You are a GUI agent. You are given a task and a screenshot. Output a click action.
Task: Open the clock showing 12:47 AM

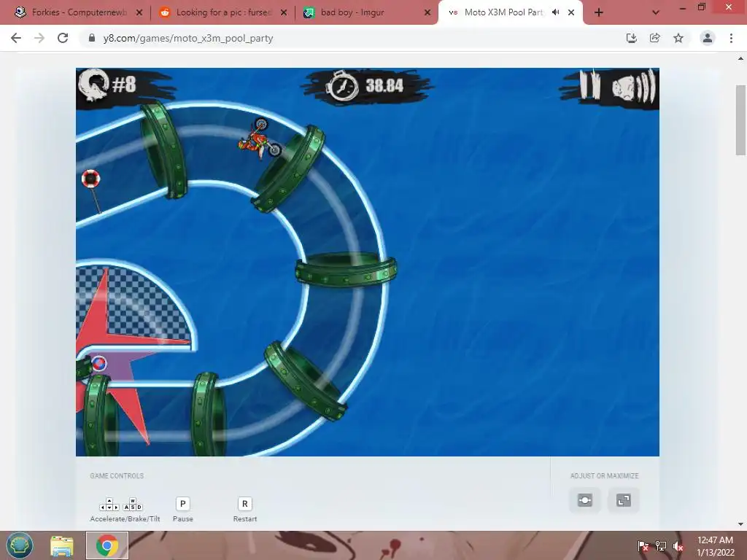point(715,545)
